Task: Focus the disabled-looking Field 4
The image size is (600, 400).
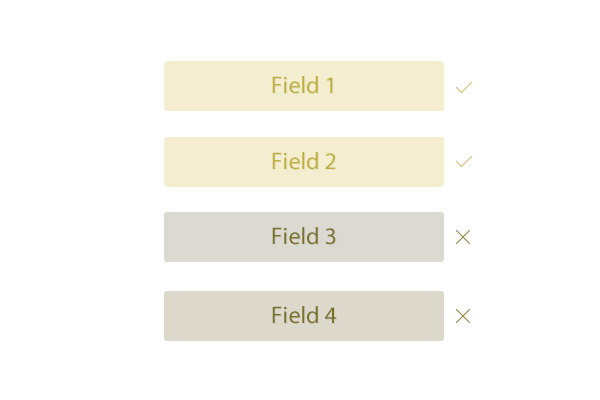Action: (304, 316)
